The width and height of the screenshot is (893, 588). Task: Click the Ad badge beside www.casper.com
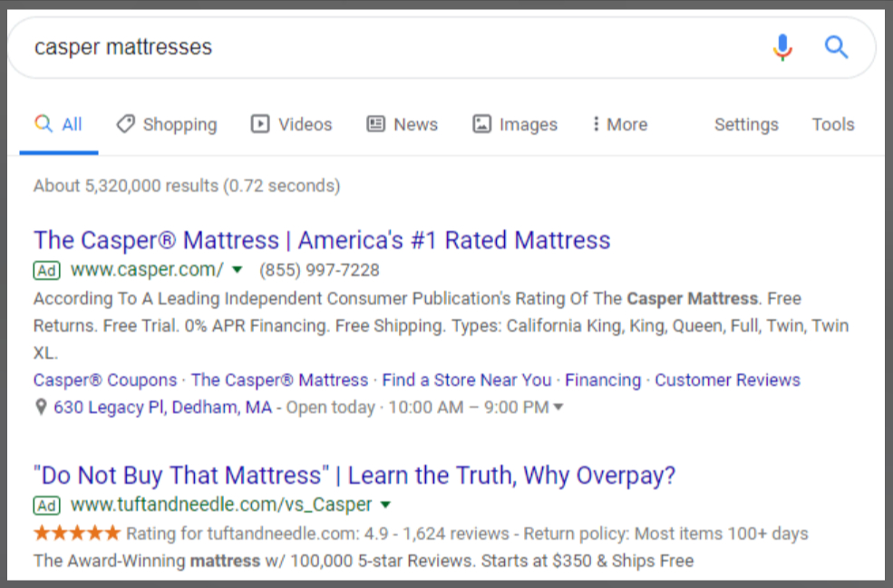pyautogui.click(x=47, y=270)
